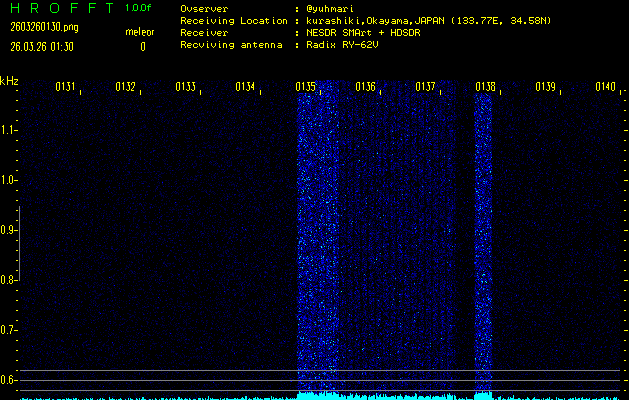Click the 0.7 kHz frequency axis label

(x=9, y=330)
